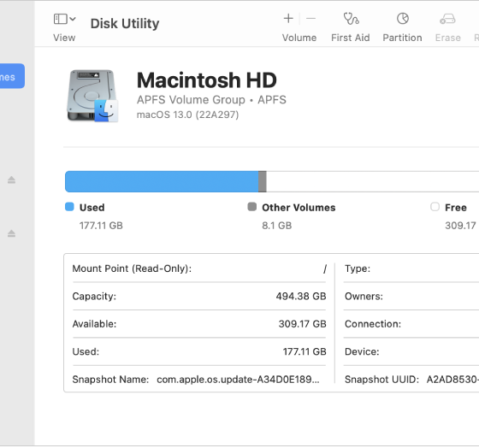Click the blue Used legend swatch

(69, 207)
